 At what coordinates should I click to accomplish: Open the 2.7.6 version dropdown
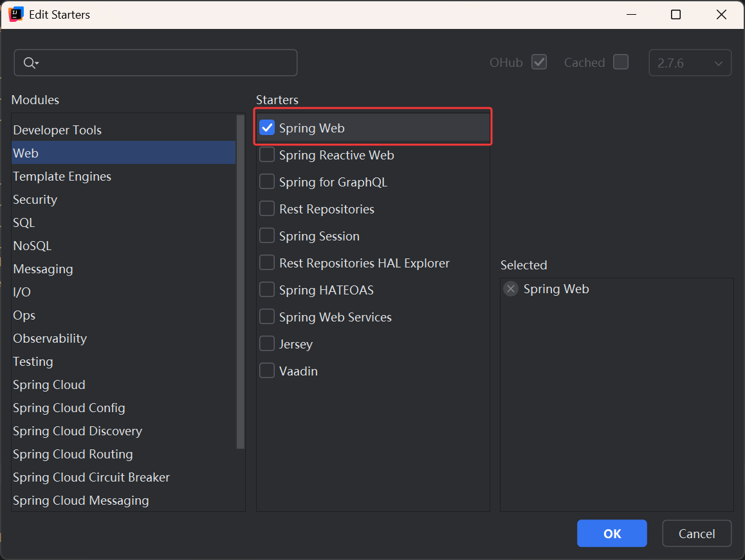690,63
